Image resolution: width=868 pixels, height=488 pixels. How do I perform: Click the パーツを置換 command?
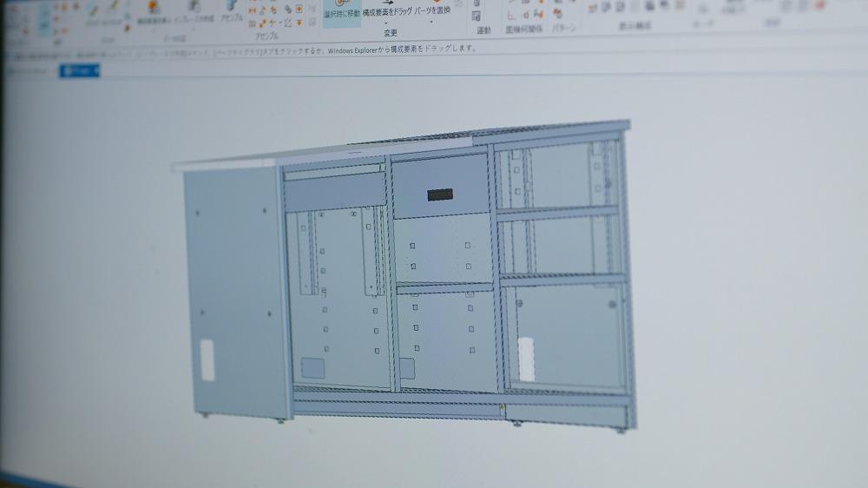coord(432,8)
